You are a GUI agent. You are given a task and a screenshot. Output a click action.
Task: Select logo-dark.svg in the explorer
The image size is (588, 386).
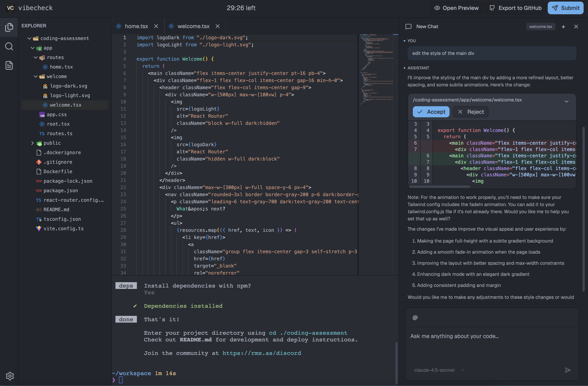[x=69, y=86]
